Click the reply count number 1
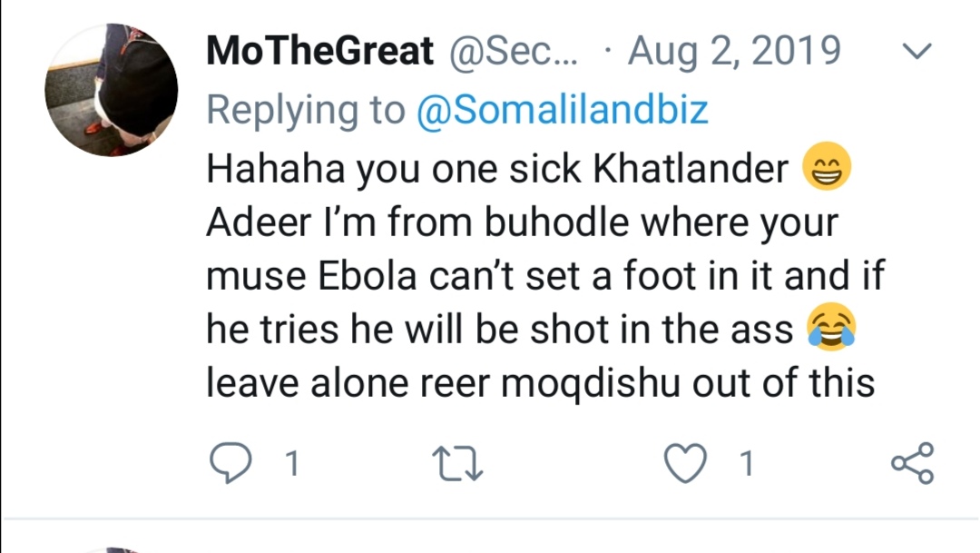 coord(292,464)
